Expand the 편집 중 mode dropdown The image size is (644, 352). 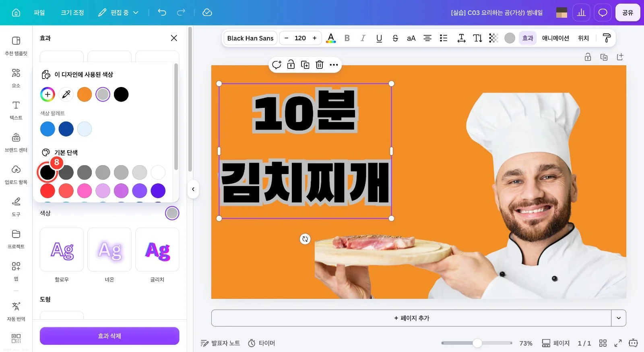118,12
